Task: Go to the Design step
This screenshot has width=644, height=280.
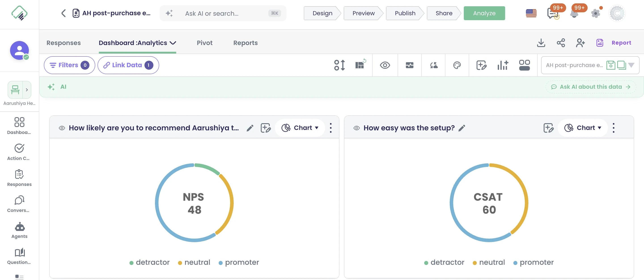Action: point(322,13)
